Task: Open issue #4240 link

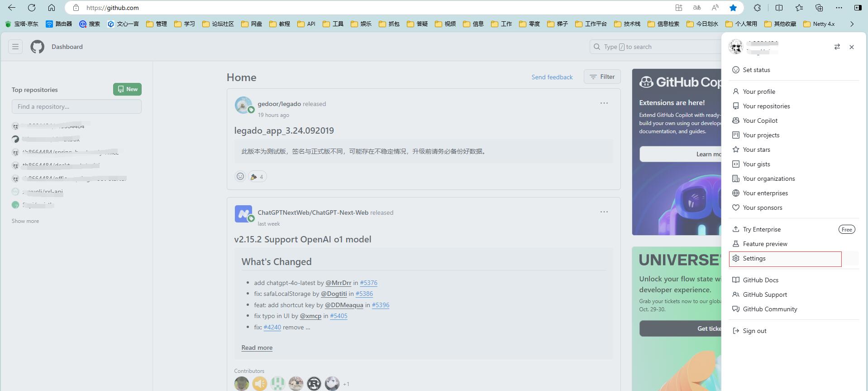Action: (x=272, y=327)
